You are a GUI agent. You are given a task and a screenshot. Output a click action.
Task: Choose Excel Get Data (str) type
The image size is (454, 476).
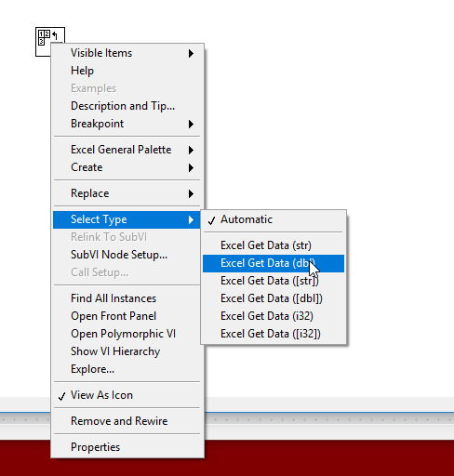274,245
